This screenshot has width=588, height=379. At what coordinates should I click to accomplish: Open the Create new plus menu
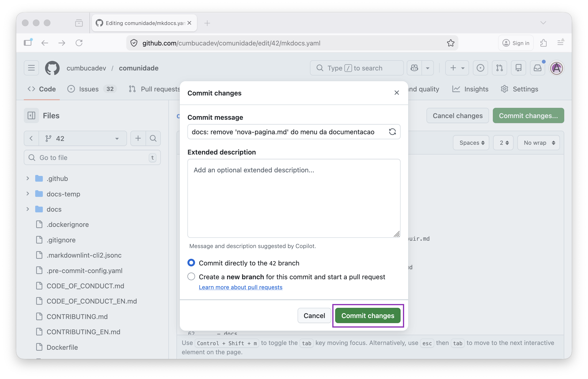457,68
